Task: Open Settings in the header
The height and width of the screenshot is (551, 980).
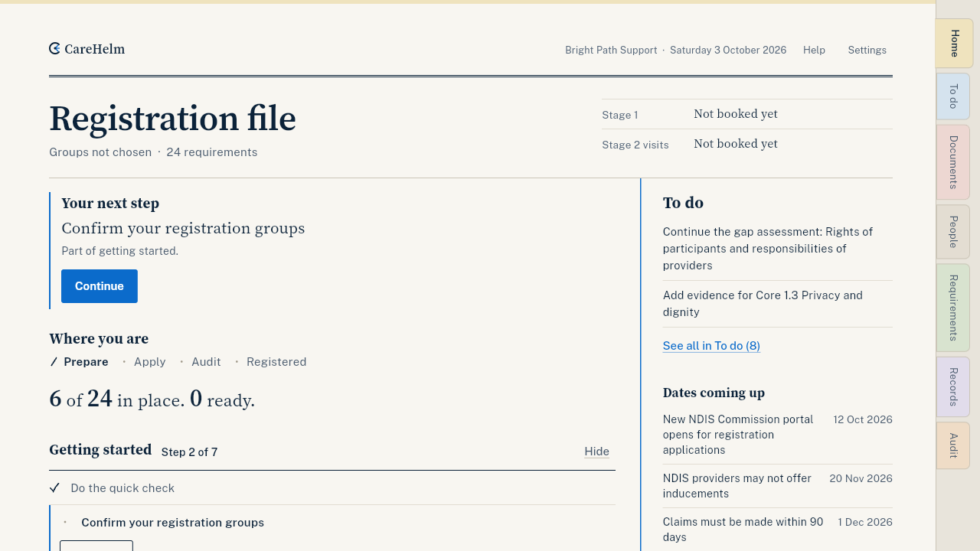Action: point(867,50)
